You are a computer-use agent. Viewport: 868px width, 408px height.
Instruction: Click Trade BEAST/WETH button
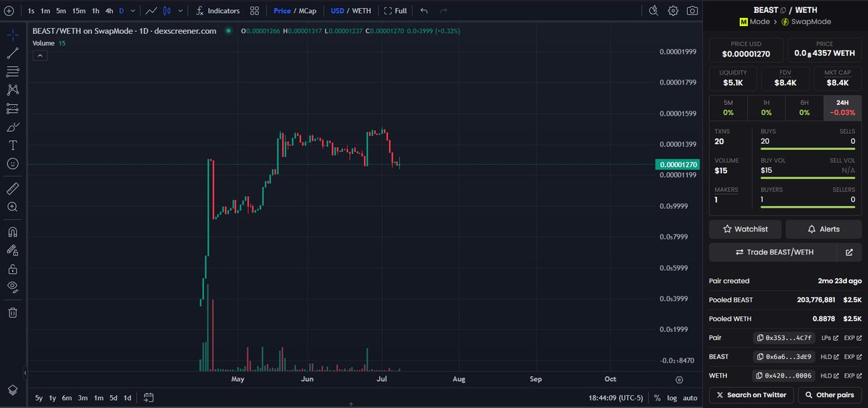point(774,252)
